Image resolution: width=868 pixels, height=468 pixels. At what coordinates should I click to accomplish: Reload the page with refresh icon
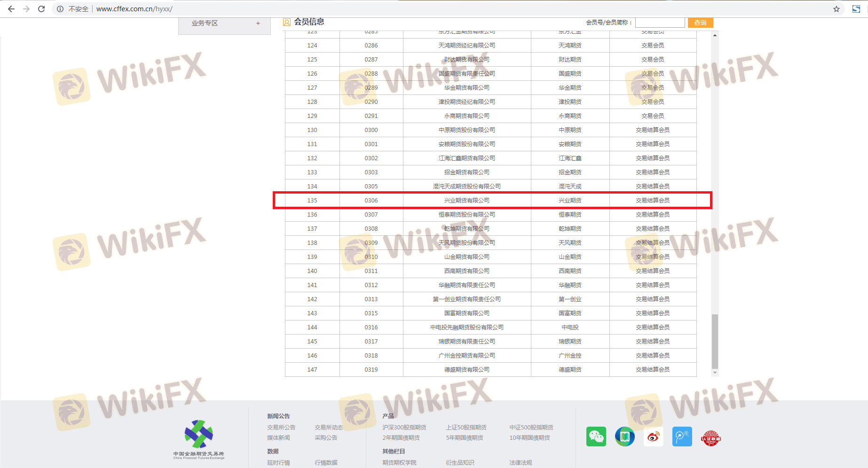[x=41, y=9]
